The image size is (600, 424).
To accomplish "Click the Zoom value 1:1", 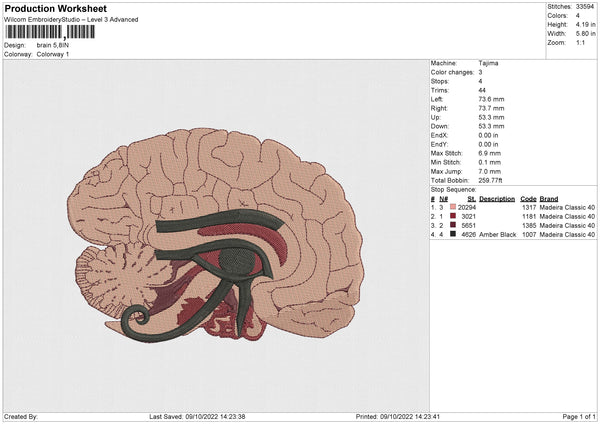I will pyautogui.click(x=580, y=42).
